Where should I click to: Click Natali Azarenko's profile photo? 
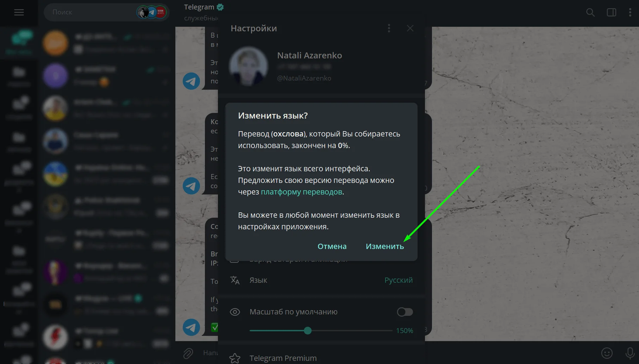[249, 66]
